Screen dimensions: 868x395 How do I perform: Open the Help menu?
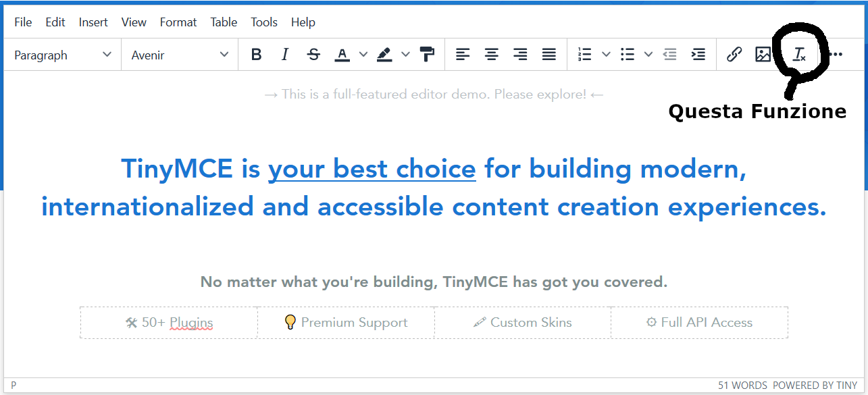303,22
